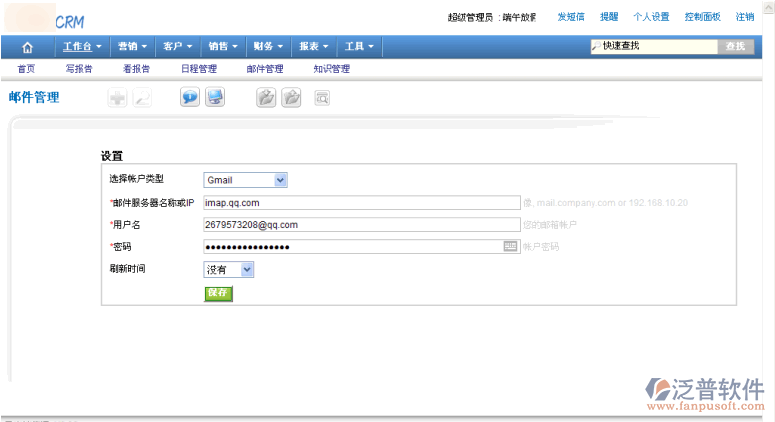Open the 刷新时间 refresh time dropdown
Image resolution: width=775 pixels, height=422 pixels.
click(x=229, y=270)
